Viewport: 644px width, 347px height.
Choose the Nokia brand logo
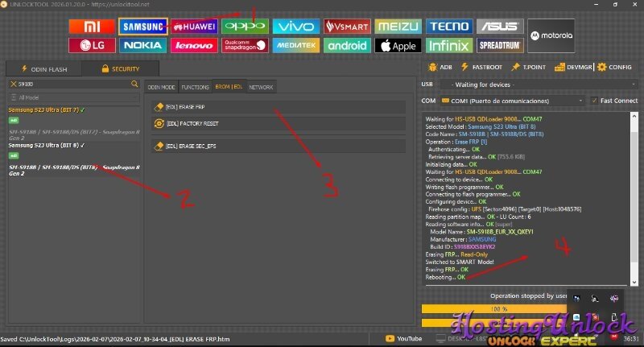coord(143,45)
